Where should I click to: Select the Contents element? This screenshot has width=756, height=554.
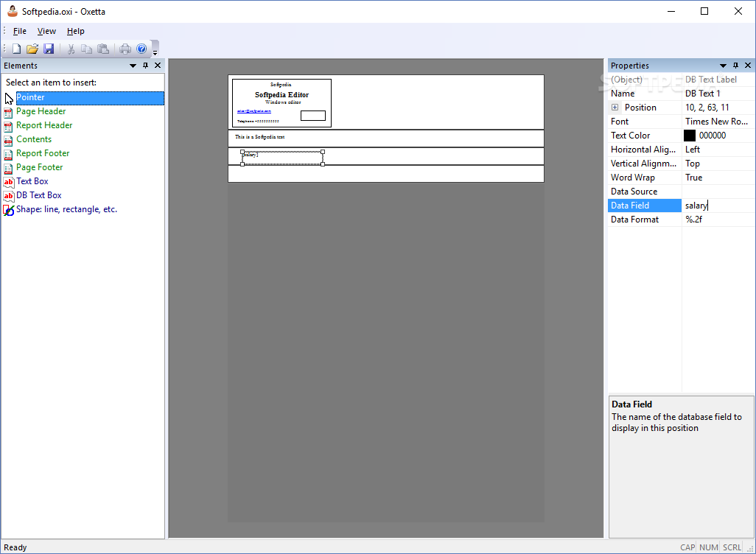(x=34, y=139)
